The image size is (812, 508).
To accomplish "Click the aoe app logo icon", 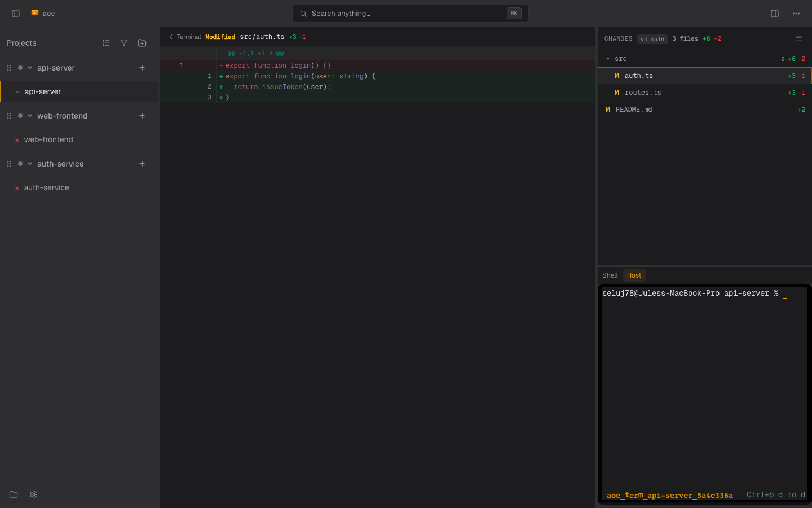I will (x=35, y=13).
